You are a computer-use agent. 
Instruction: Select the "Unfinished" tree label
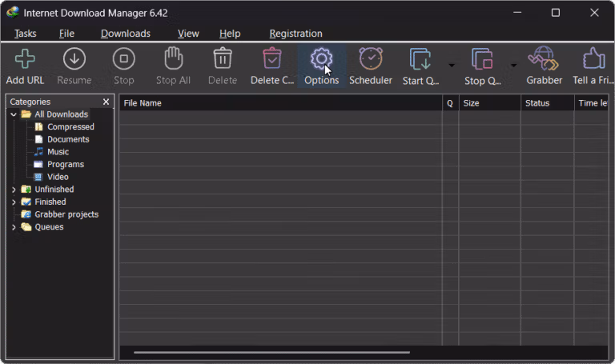(x=54, y=190)
